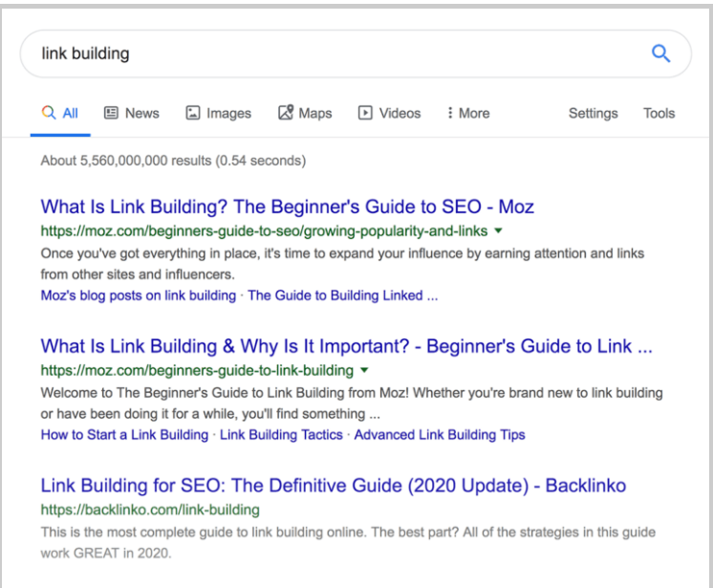Click the News tab icon
This screenshot has height=588, width=713.
pos(110,113)
